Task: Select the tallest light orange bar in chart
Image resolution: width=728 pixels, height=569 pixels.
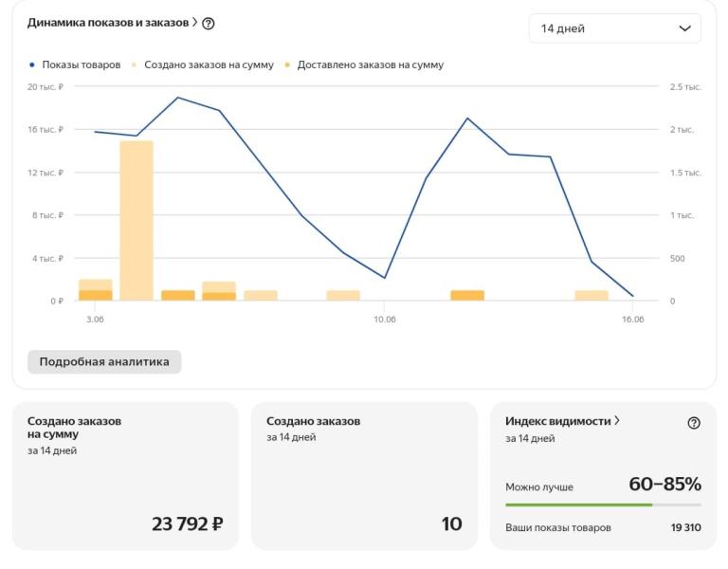Action: [136, 220]
